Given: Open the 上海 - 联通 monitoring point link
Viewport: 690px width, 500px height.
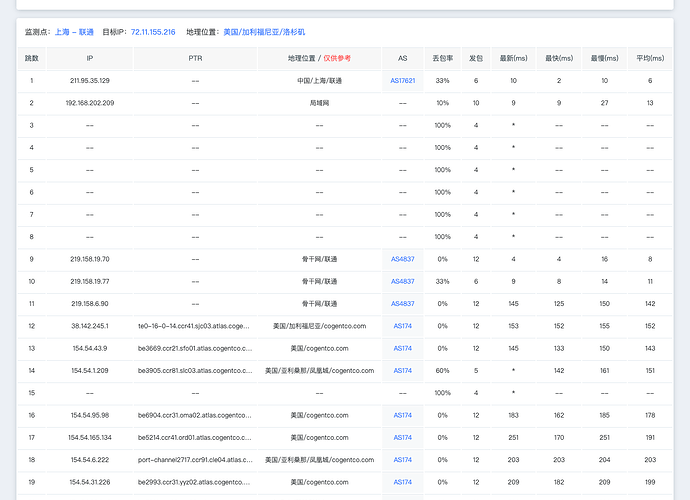Looking at the screenshot, I should tap(74, 32).
